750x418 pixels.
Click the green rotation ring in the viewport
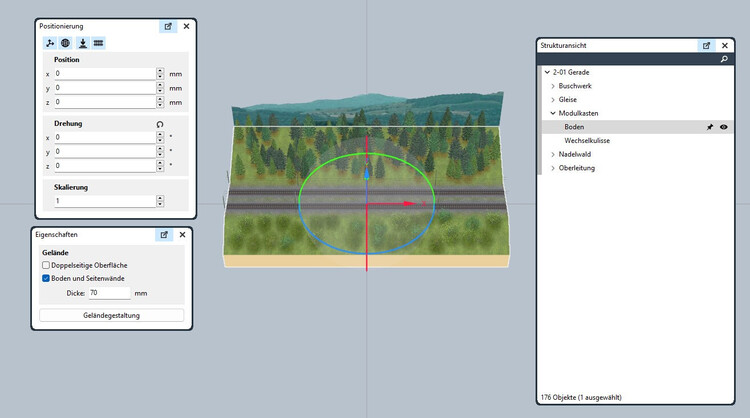(x=367, y=154)
